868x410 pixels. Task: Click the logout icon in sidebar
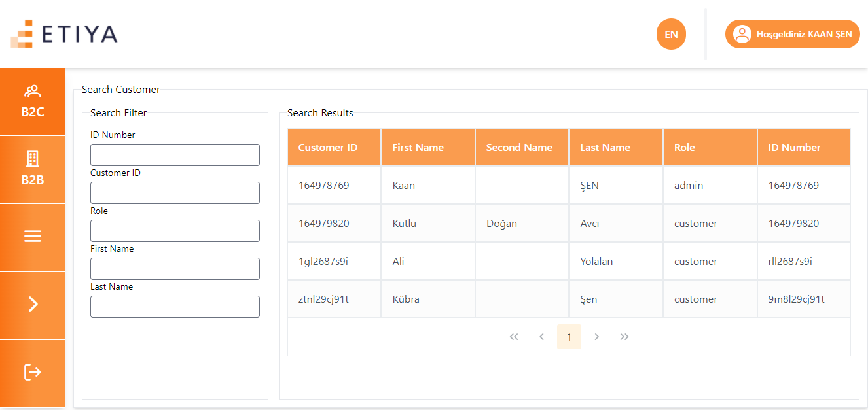(x=33, y=372)
